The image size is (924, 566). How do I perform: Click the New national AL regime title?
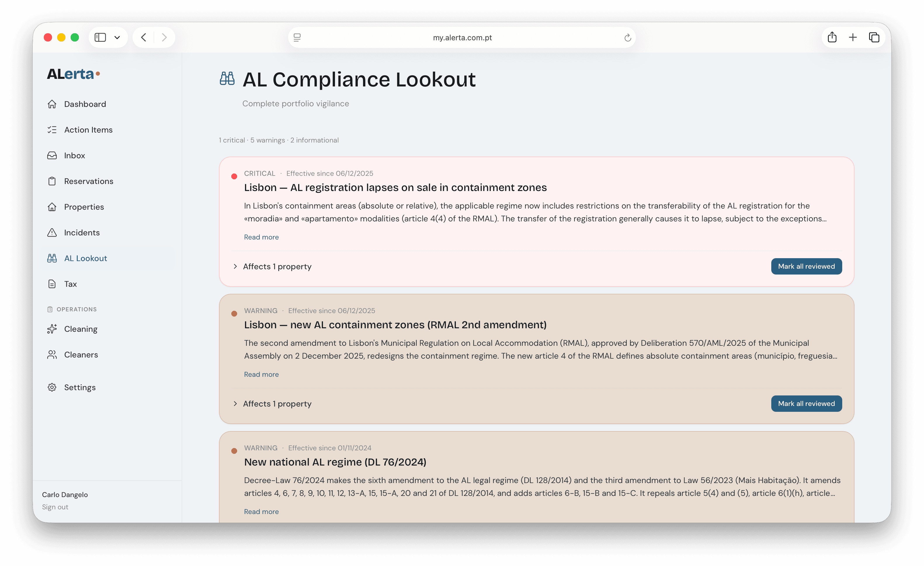tap(335, 462)
